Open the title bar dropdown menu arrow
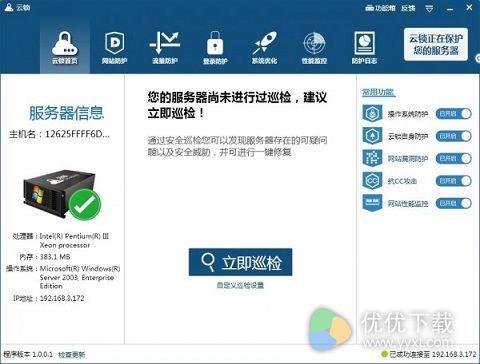This screenshot has height=364, width=480. pos(429,8)
